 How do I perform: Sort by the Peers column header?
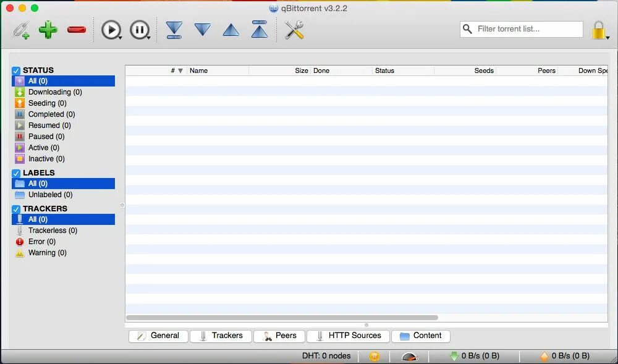[x=527, y=70]
